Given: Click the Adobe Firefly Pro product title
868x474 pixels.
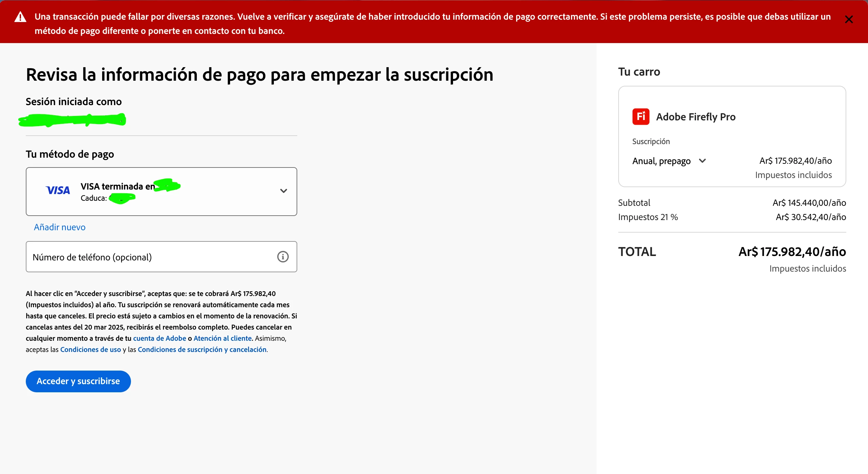Looking at the screenshot, I should click(696, 117).
